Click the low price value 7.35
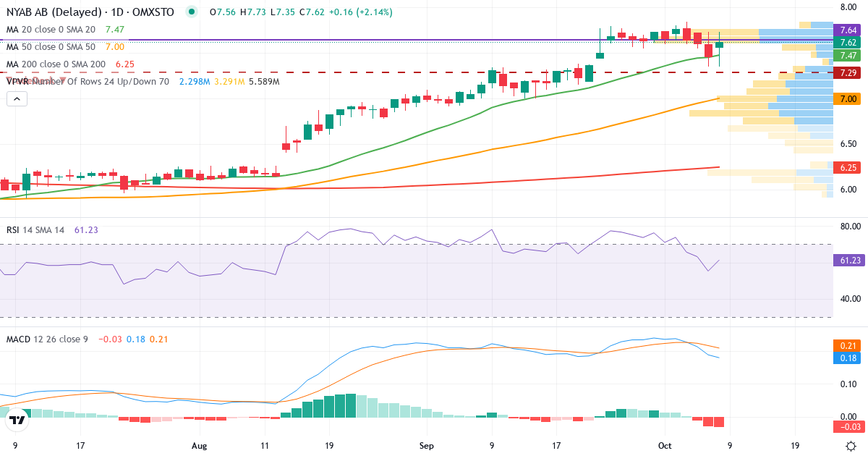This screenshot has width=868, height=456. [286, 12]
